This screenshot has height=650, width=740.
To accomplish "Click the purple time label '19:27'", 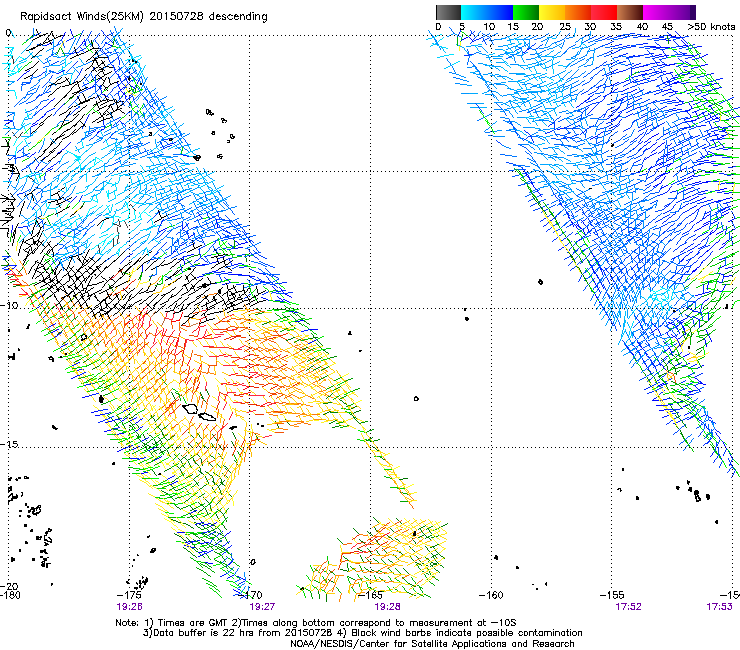I will pos(262,607).
